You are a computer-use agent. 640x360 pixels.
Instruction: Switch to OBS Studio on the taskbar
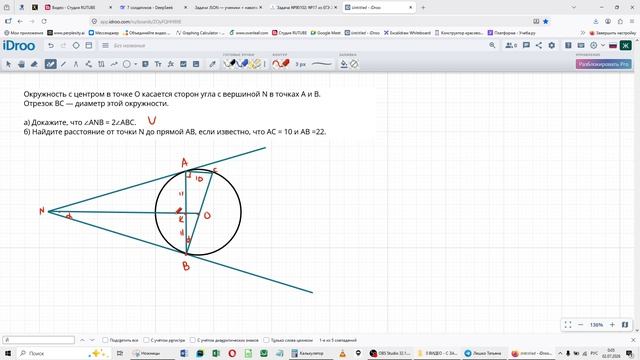391,353
